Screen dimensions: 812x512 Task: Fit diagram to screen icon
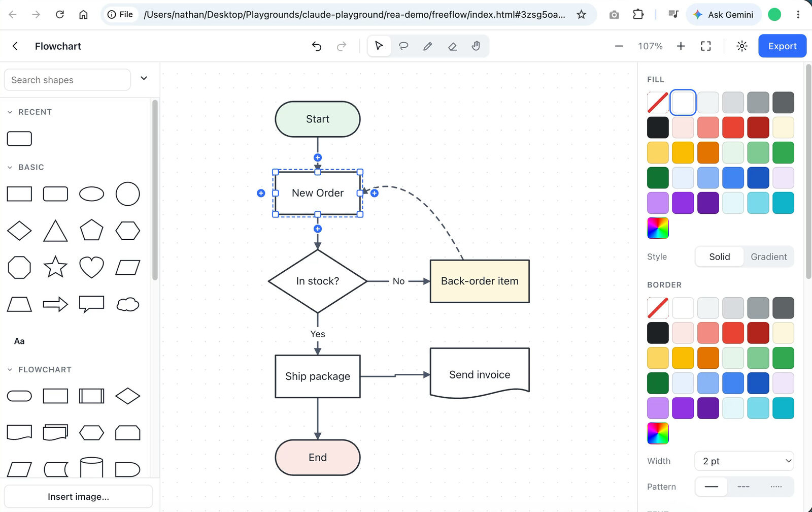[706, 46]
